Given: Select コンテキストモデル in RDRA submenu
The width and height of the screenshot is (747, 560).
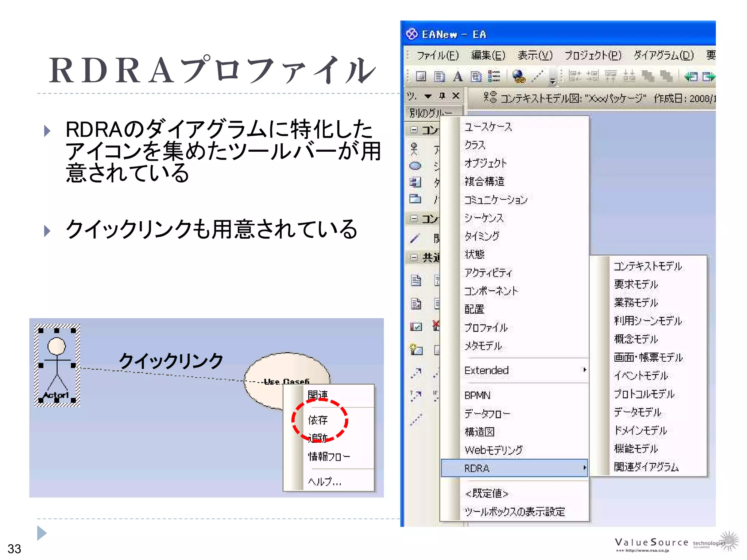Looking at the screenshot, I should tap(648, 266).
